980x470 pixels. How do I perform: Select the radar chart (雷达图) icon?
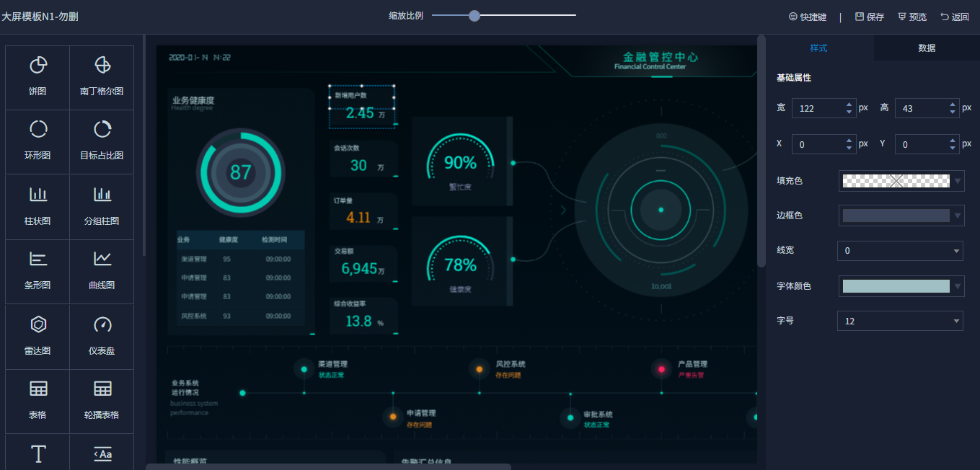[37, 335]
